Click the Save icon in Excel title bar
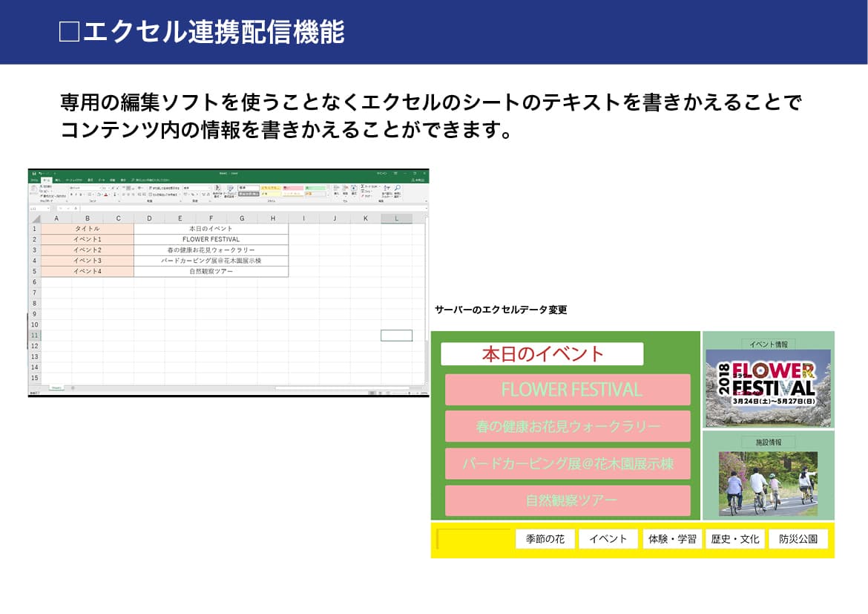This screenshot has height=614, width=868. pos(34,174)
